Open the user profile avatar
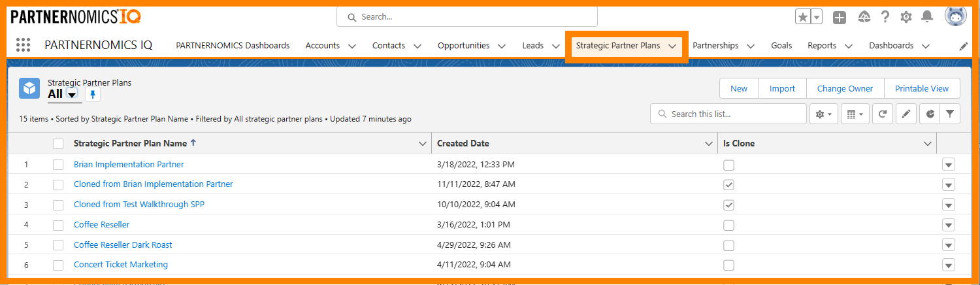Viewport: 980px width, 285px height. [x=956, y=16]
